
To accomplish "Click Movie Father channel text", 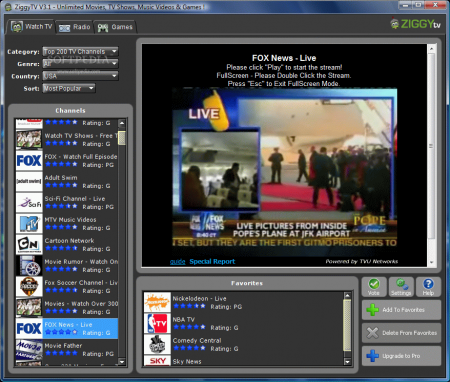I will [x=63, y=346].
